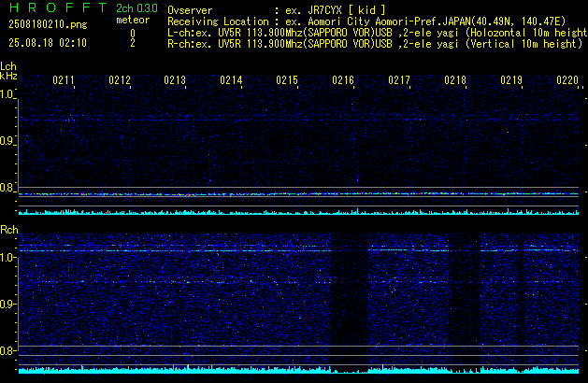Select the 0214 time marker
Screen dimensions: 588x383
231,80
